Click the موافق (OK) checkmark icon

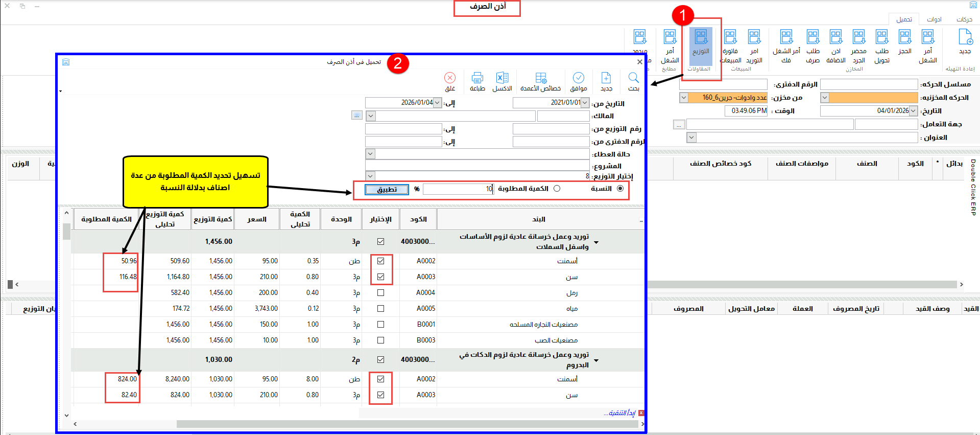point(578,80)
